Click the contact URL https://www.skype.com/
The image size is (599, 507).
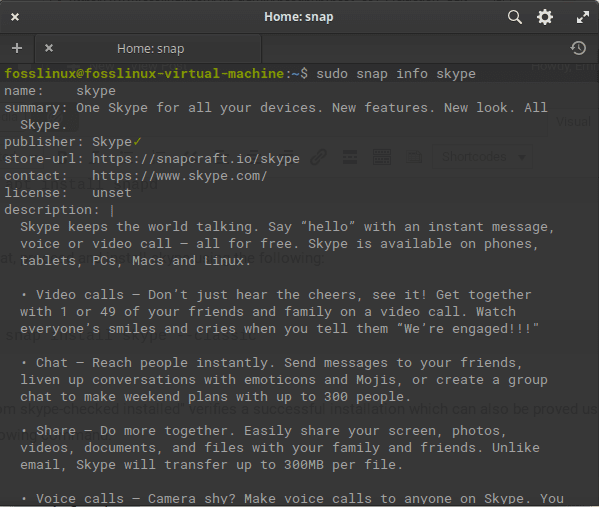180,176
